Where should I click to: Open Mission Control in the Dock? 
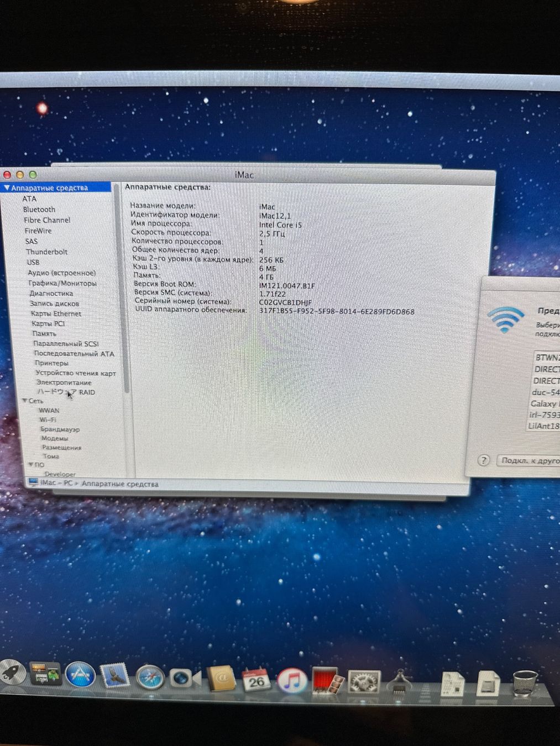click(45, 674)
